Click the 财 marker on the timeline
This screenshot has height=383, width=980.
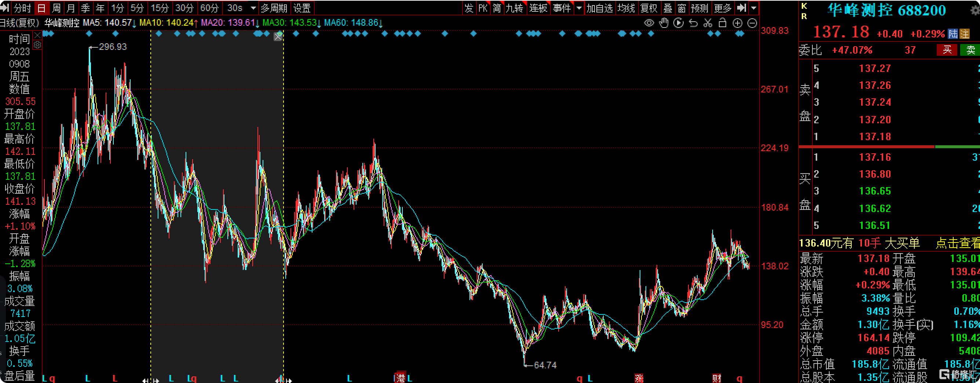coord(717,378)
